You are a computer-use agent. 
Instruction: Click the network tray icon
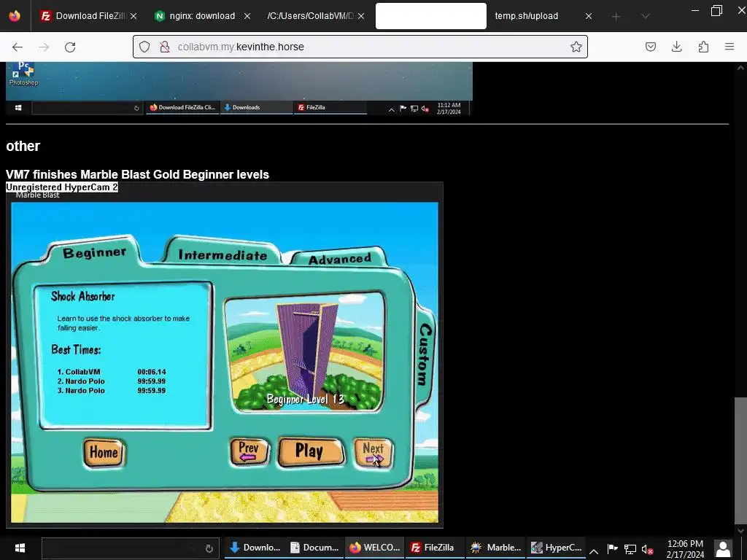click(x=630, y=549)
